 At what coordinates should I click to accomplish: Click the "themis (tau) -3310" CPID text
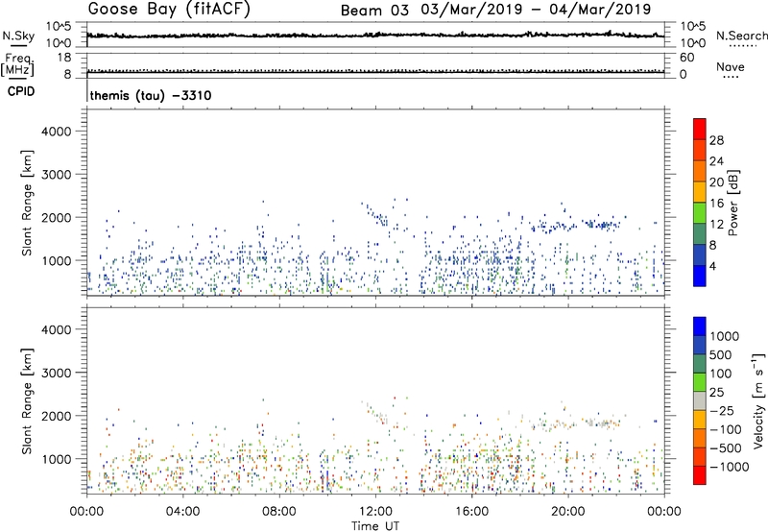pyautogui.click(x=151, y=95)
